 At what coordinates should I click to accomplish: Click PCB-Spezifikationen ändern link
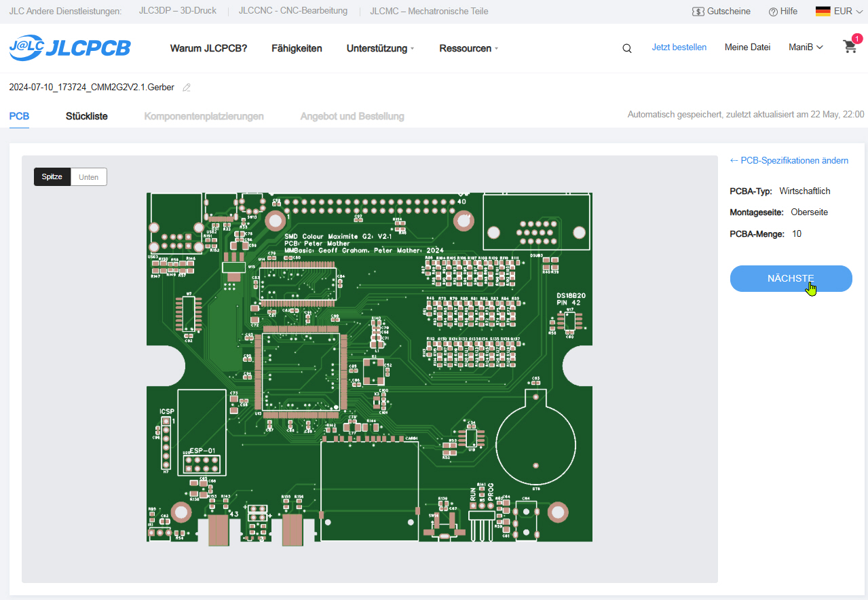[789, 160]
